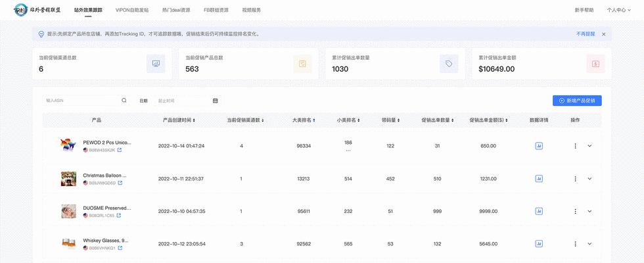Click the monitor icon on 当前促销渠道总数 card
644x263 pixels.
point(156,64)
